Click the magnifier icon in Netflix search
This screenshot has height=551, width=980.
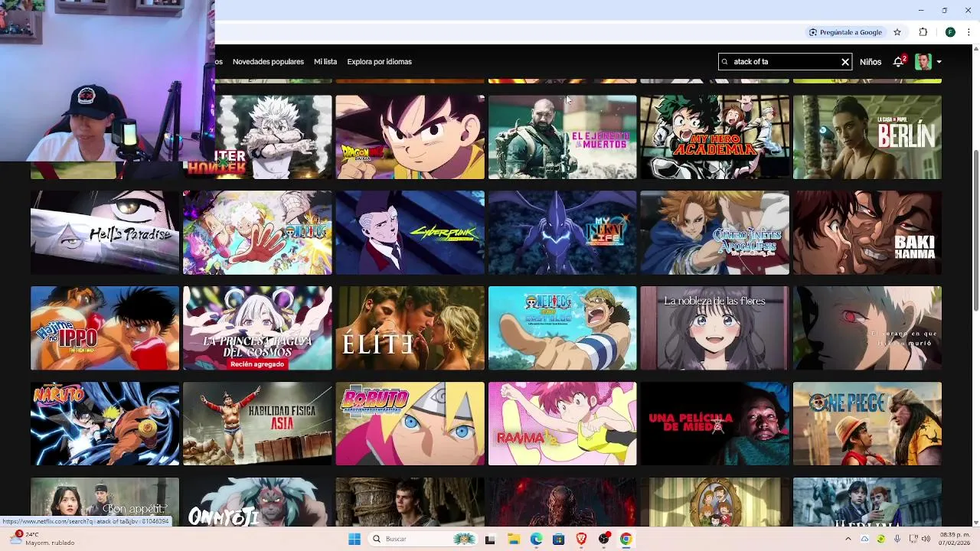click(x=724, y=62)
